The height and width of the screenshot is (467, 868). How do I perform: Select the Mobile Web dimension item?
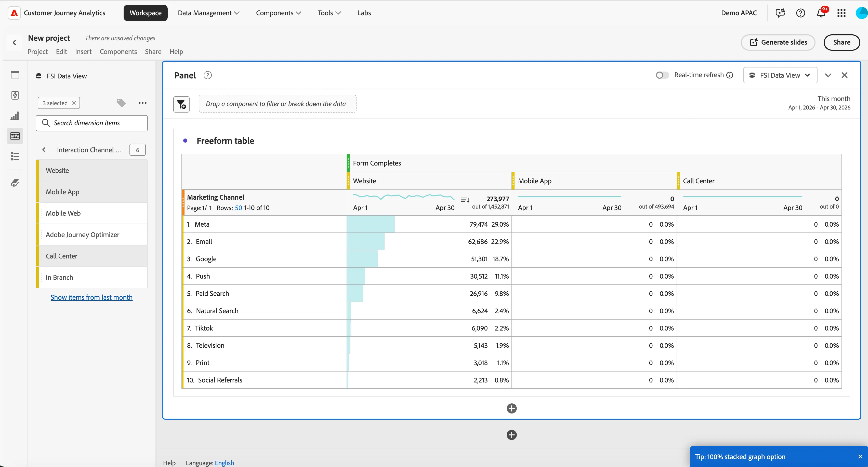pos(92,213)
